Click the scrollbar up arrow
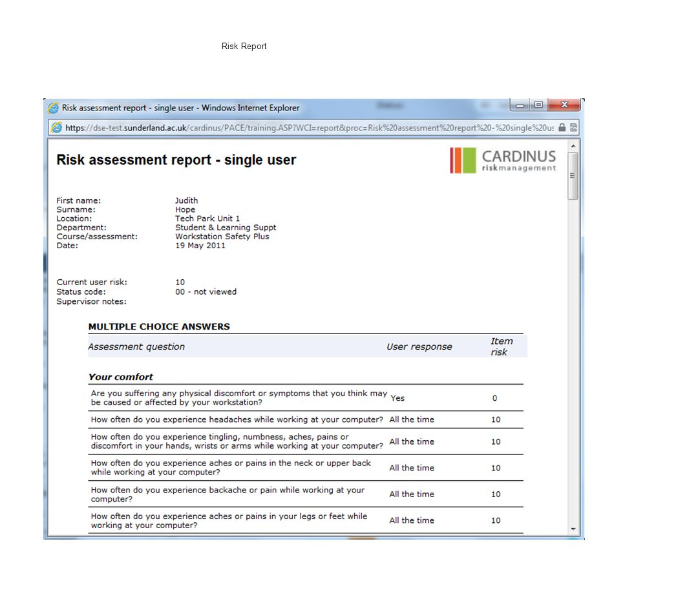The width and height of the screenshot is (689, 616). click(573, 145)
